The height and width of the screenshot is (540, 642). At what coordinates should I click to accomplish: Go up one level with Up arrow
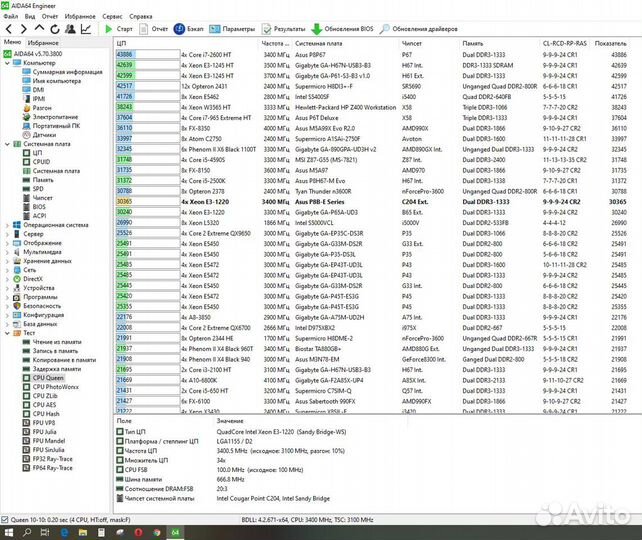coord(39,28)
